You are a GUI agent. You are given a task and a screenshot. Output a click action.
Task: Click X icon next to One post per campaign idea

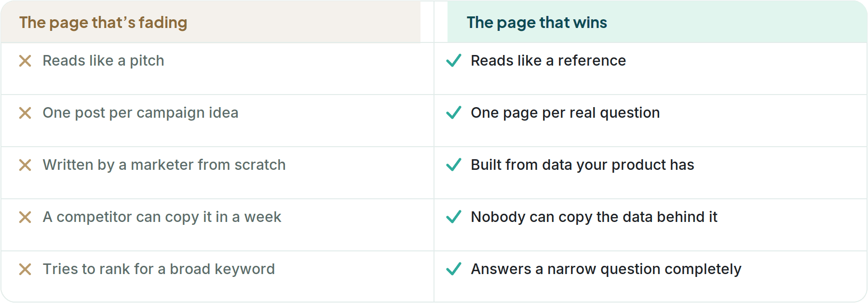pos(25,113)
